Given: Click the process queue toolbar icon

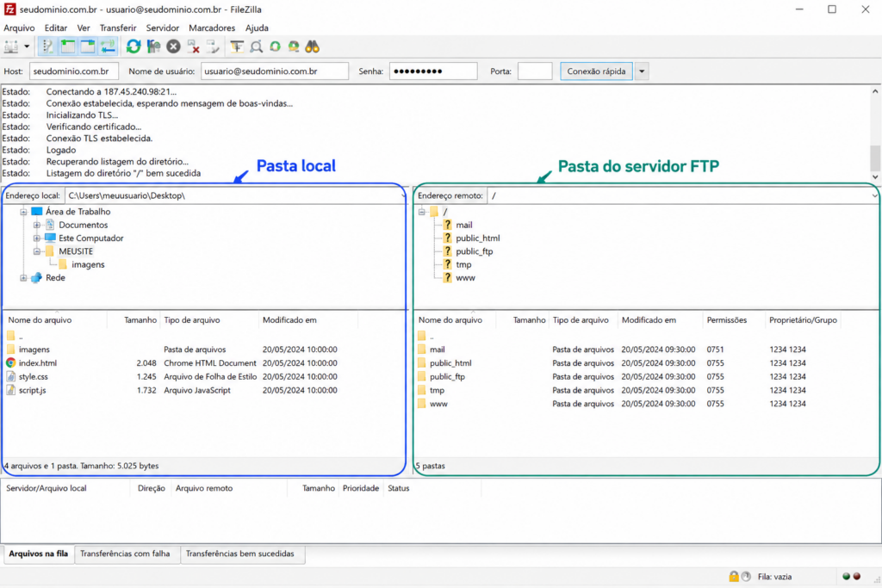Looking at the screenshot, I should pos(153,47).
